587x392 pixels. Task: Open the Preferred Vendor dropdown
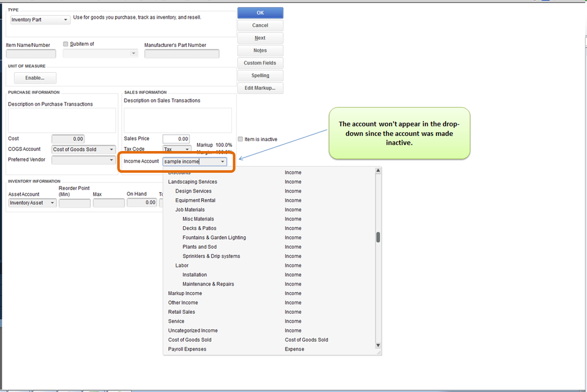pyautogui.click(x=83, y=160)
